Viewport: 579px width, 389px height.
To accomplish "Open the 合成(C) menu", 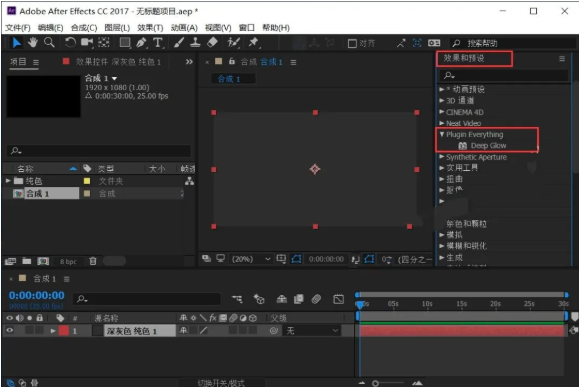I will [84, 28].
